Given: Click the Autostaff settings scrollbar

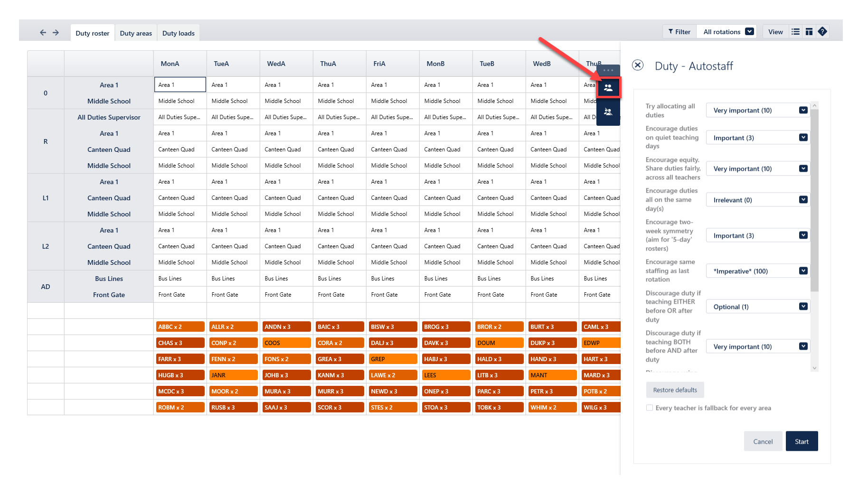Looking at the screenshot, I should (x=815, y=201).
